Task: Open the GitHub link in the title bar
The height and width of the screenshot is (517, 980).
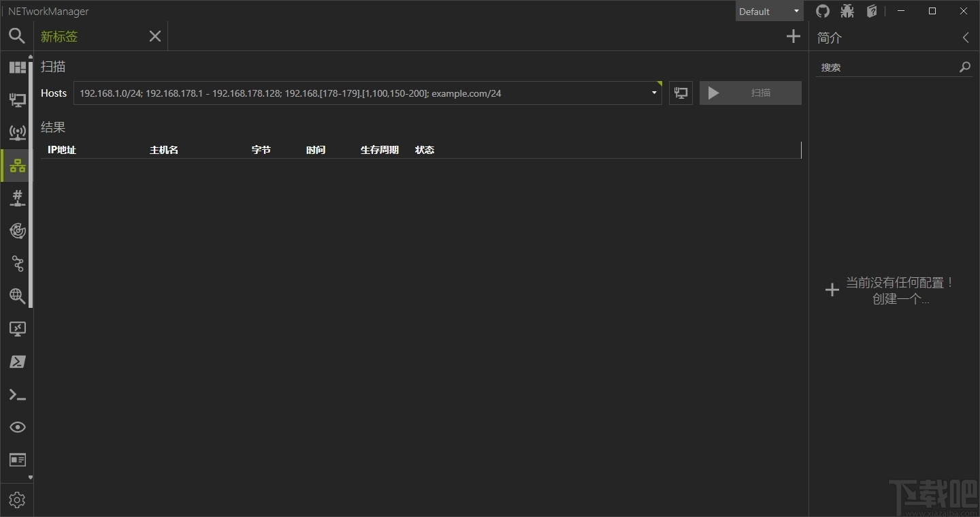Action: [822, 11]
